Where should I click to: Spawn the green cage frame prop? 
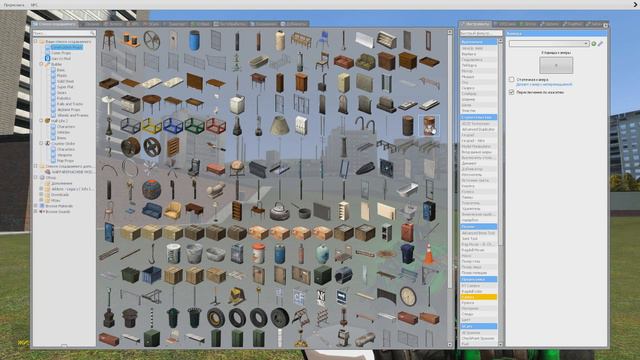pos(194,126)
